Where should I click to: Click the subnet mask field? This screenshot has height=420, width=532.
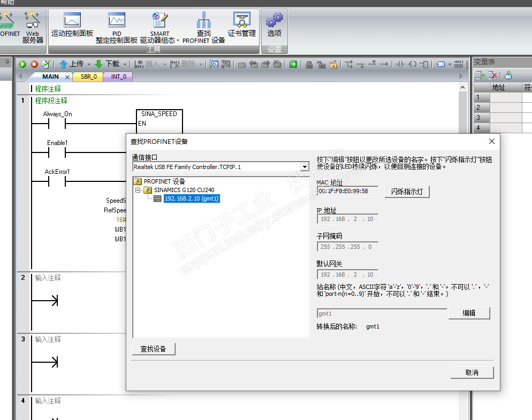pyautogui.click(x=347, y=247)
